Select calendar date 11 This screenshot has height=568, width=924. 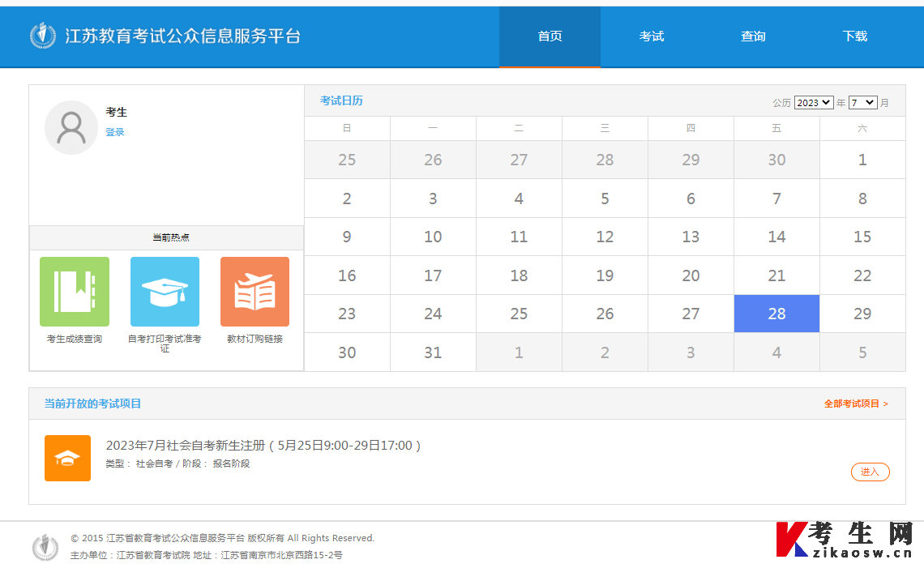(519, 237)
